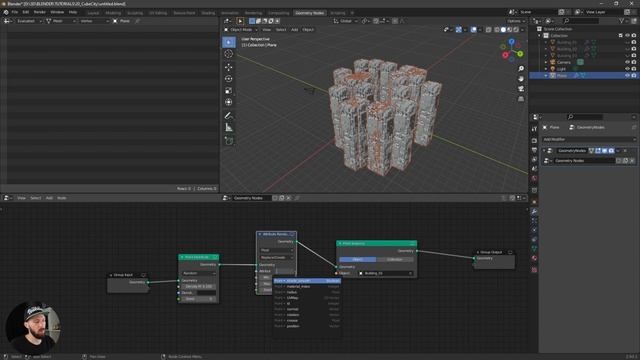640x360 pixels.
Task: Switch to the Geometry Nodes workspace tab
Action: pyautogui.click(x=309, y=13)
